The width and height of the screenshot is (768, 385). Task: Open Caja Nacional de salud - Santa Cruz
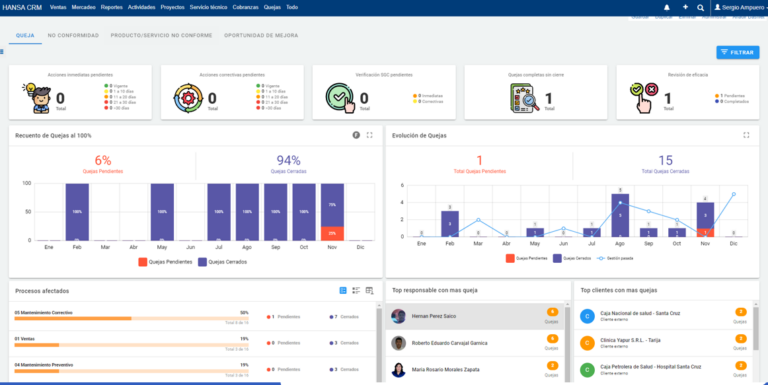tap(640, 313)
